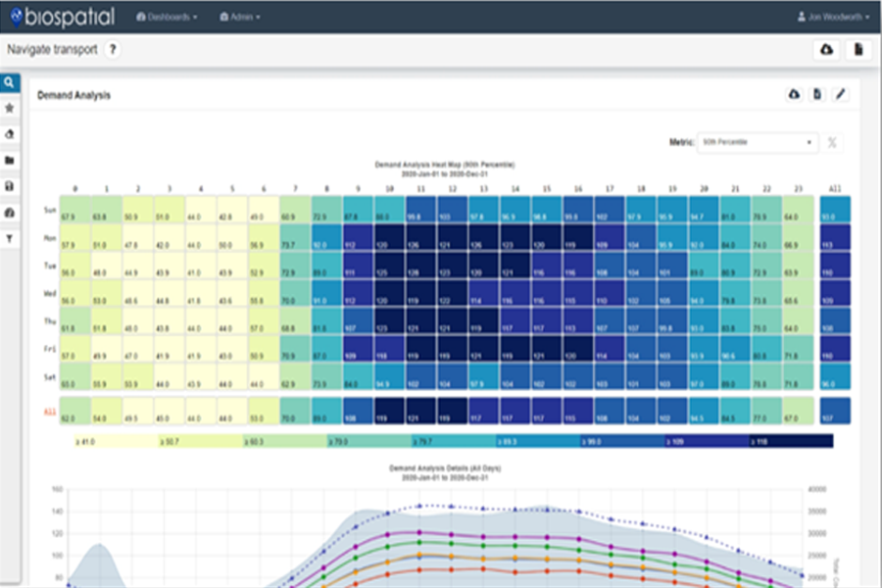Click the help question mark beside Navigate transport

click(113, 50)
